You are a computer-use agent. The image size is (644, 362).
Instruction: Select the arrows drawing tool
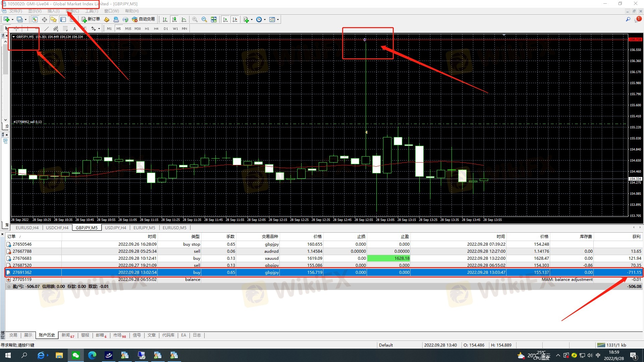coord(94,28)
